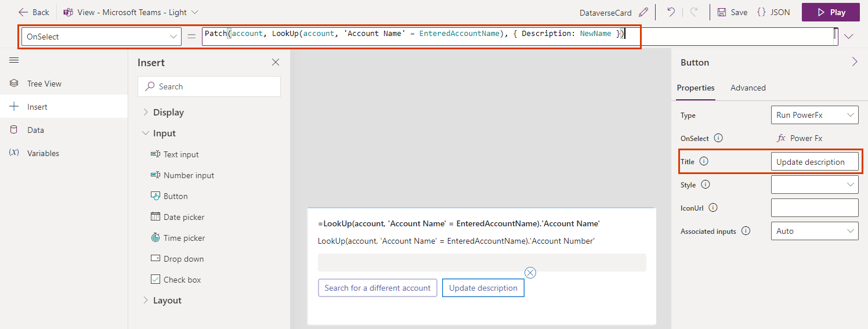Close the Insert panel
Viewport: 868px width, 329px height.
276,62
